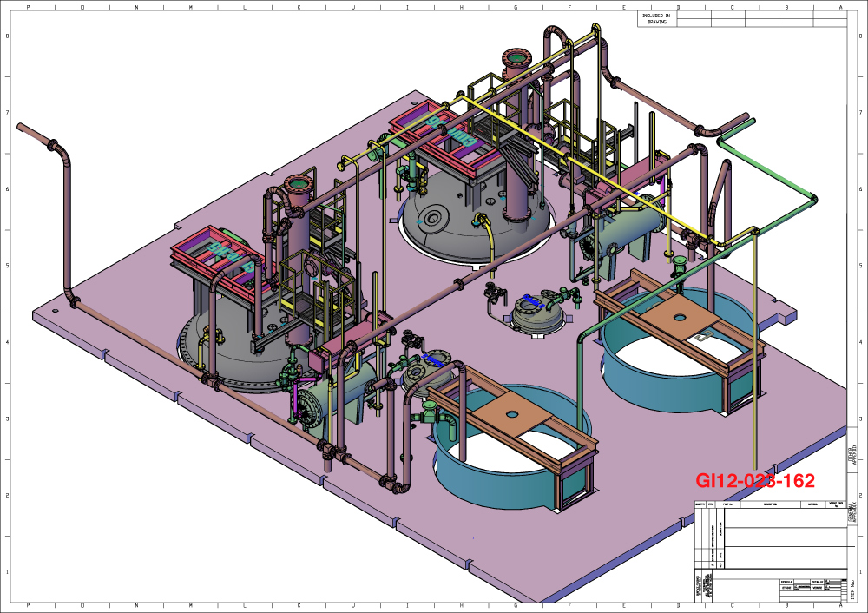Select the INCLUDED IN DRAWING cell

tap(656, 18)
